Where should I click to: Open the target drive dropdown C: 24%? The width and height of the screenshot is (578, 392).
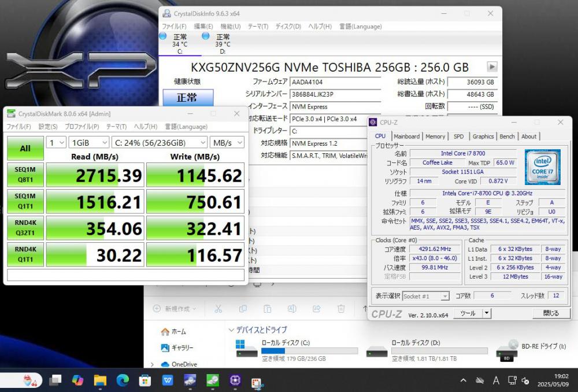coord(160,143)
